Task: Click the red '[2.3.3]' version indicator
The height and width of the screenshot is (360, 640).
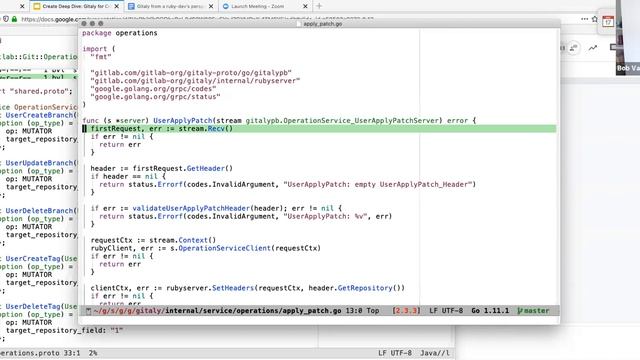Action: (x=406, y=311)
